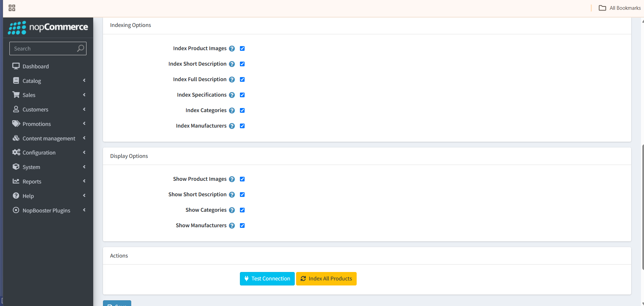Click the help icon beside Show Short Description
Screen dimensions: 644x306
tap(232, 195)
